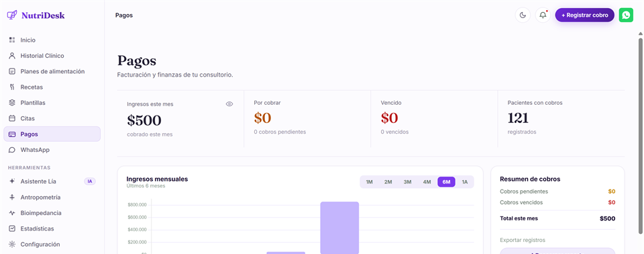Click the Resumen de cobros heading

pyautogui.click(x=530, y=179)
